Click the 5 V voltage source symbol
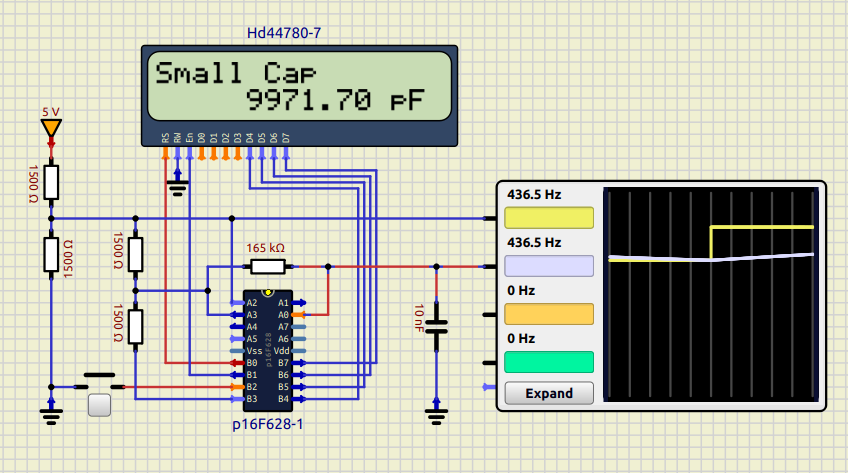This screenshot has height=473, width=848. click(51, 129)
